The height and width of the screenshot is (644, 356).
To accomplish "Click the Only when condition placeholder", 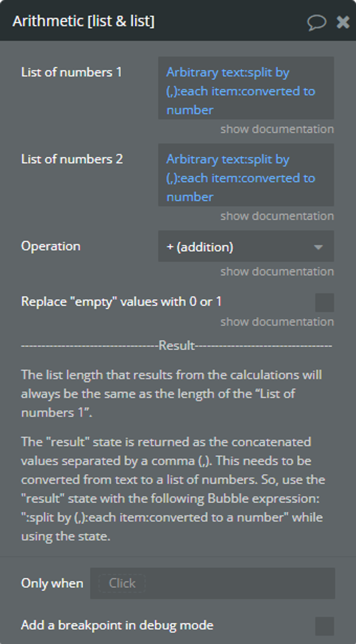I will [122, 583].
